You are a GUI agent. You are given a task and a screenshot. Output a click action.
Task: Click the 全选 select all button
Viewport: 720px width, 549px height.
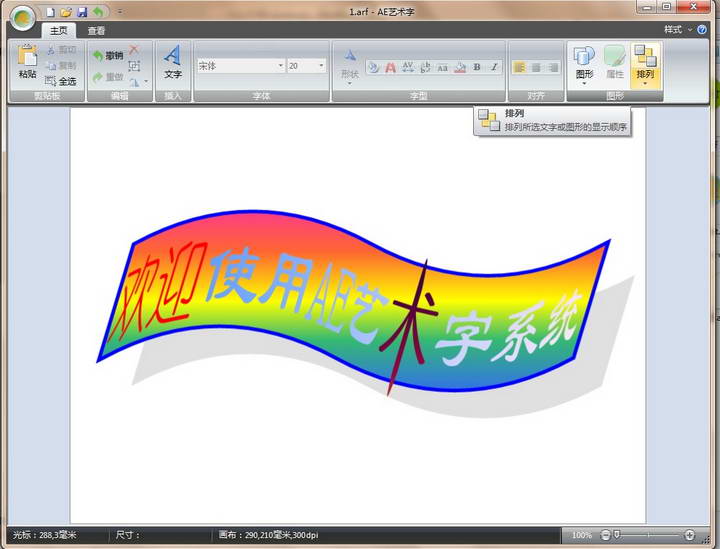(x=61, y=81)
